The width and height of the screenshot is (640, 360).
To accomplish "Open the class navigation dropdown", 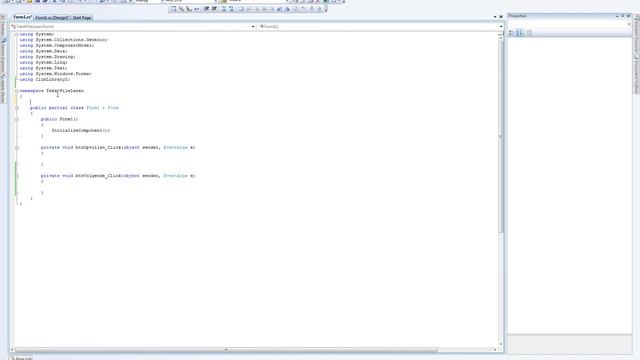I will [253, 27].
